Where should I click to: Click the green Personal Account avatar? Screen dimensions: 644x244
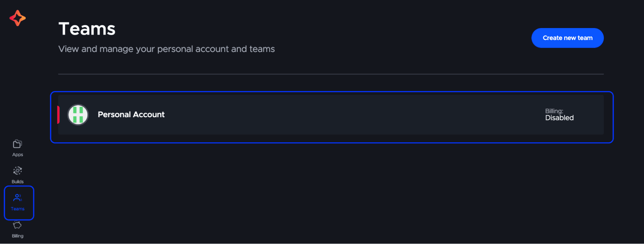tap(78, 115)
